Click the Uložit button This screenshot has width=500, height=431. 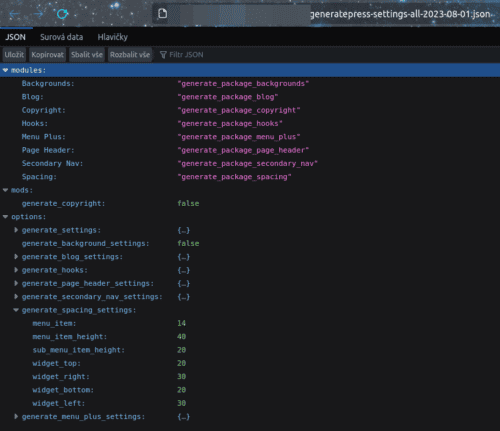(x=14, y=55)
